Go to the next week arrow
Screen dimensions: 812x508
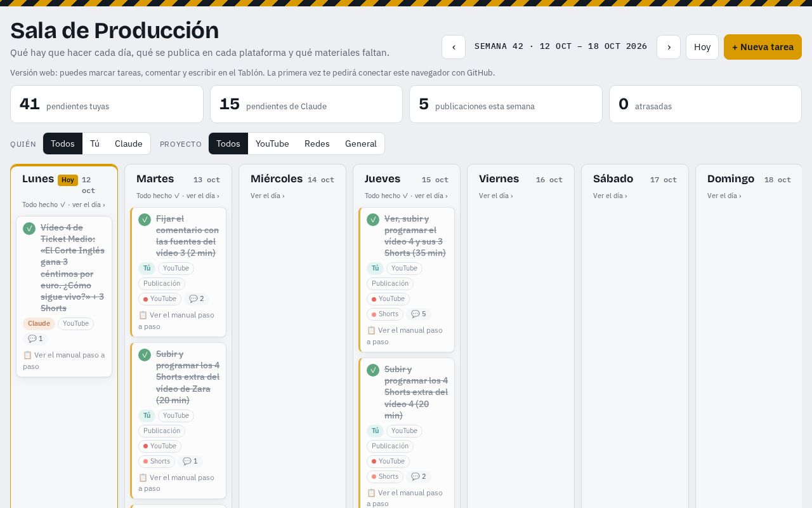click(x=669, y=47)
